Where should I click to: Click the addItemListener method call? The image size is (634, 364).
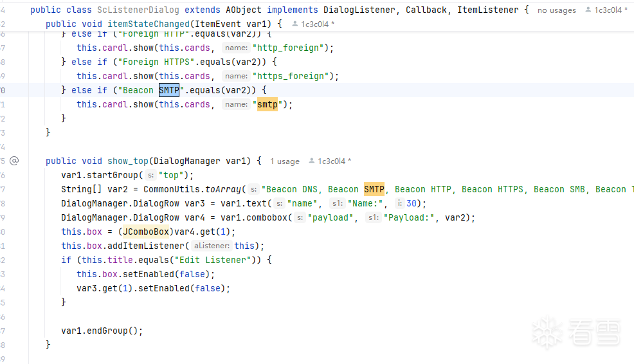[146, 246]
